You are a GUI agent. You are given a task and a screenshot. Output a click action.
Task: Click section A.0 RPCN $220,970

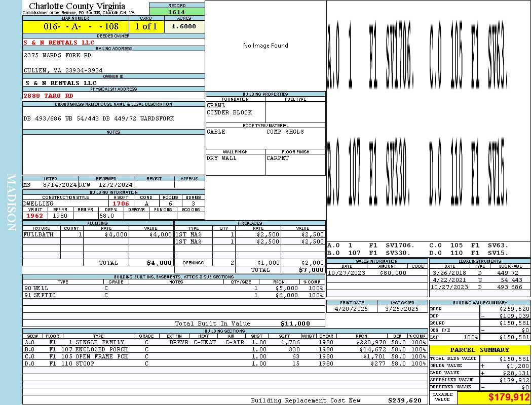coord(371,342)
